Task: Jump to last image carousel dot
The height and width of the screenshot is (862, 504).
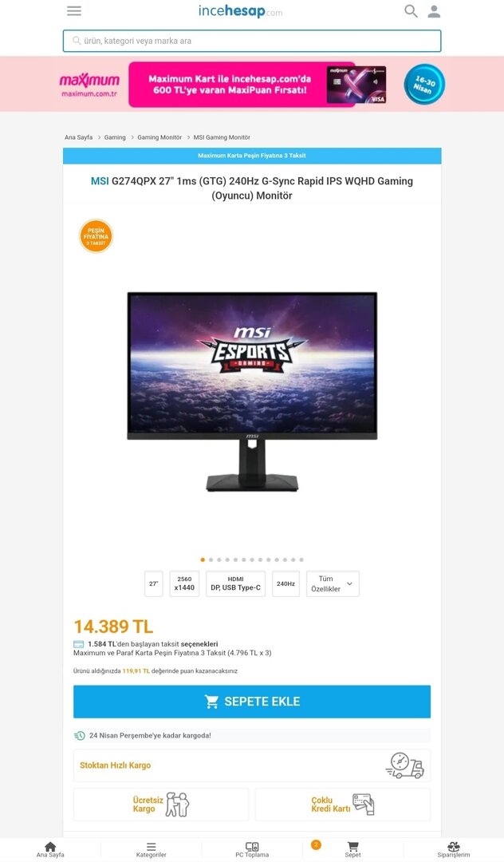Action: (x=301, y=560)
